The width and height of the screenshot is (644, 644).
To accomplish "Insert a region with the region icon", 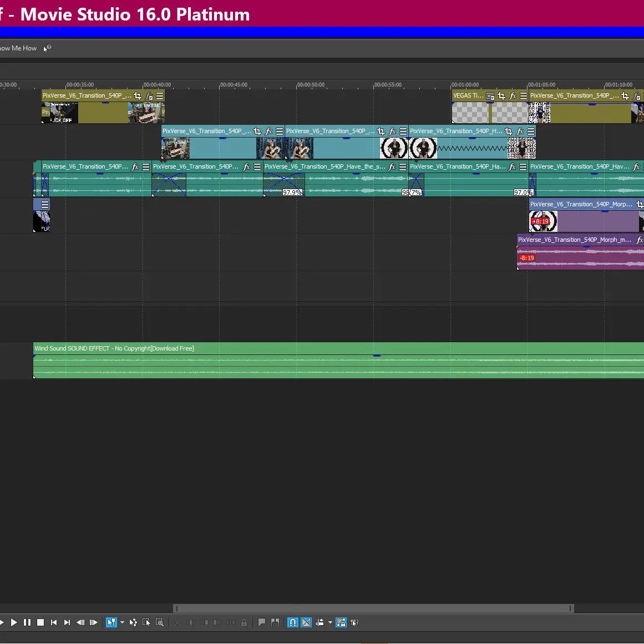I will (x=275, y=622).
